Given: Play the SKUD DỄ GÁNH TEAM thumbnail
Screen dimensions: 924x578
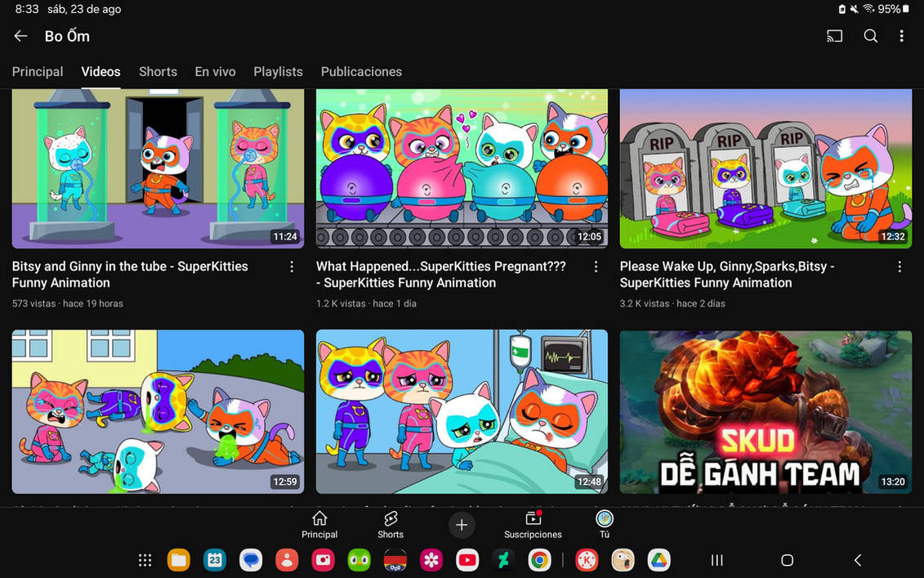Looking at the screenshot, I should click(x=766, y=412).
